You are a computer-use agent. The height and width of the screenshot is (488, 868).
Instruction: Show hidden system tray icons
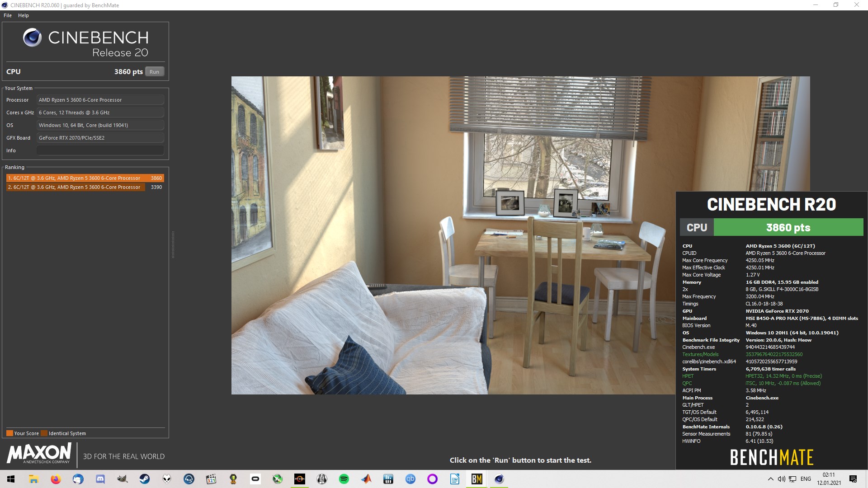(x=770, y=479)
